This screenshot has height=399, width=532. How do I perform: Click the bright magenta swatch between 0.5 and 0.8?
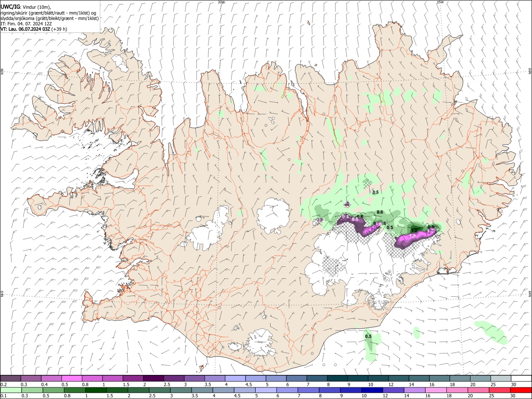point(71,378)
